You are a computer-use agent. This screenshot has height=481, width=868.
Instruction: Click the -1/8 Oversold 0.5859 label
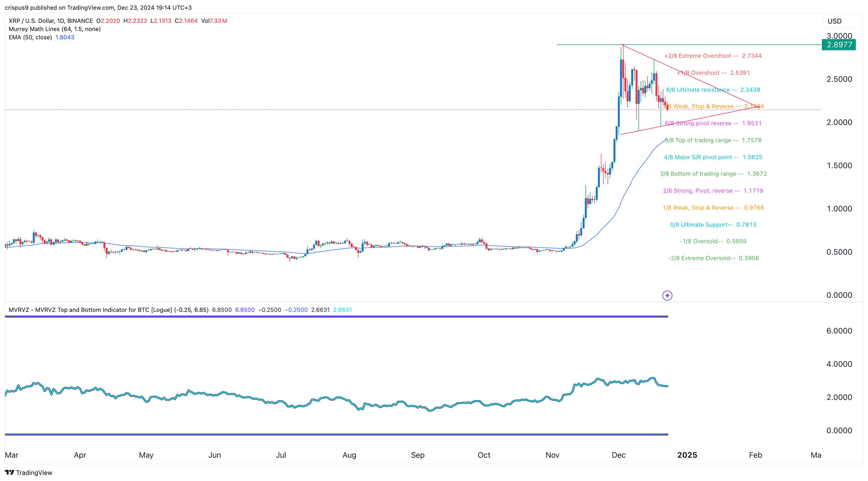point(713,241)
